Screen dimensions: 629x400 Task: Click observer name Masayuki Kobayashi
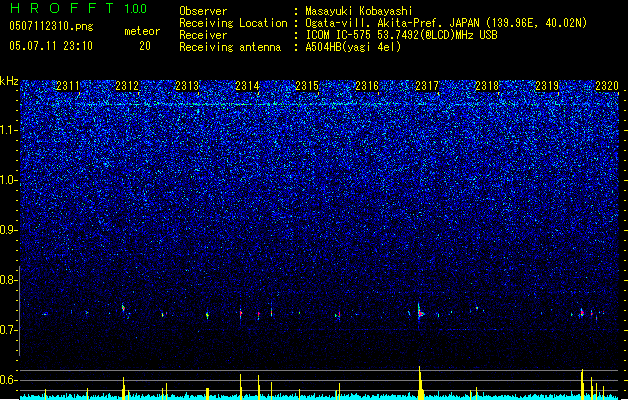359,11
